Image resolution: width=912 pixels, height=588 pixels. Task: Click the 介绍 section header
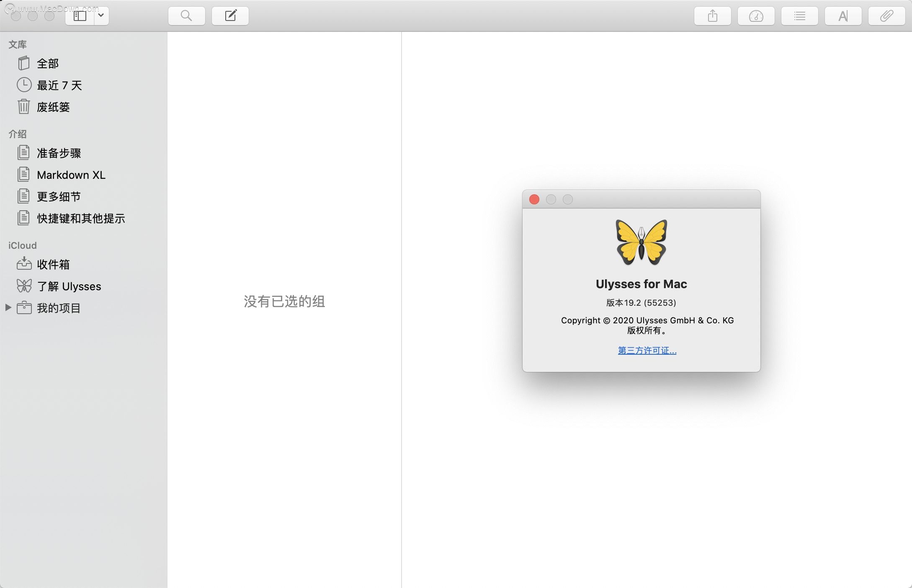[18, 134]
